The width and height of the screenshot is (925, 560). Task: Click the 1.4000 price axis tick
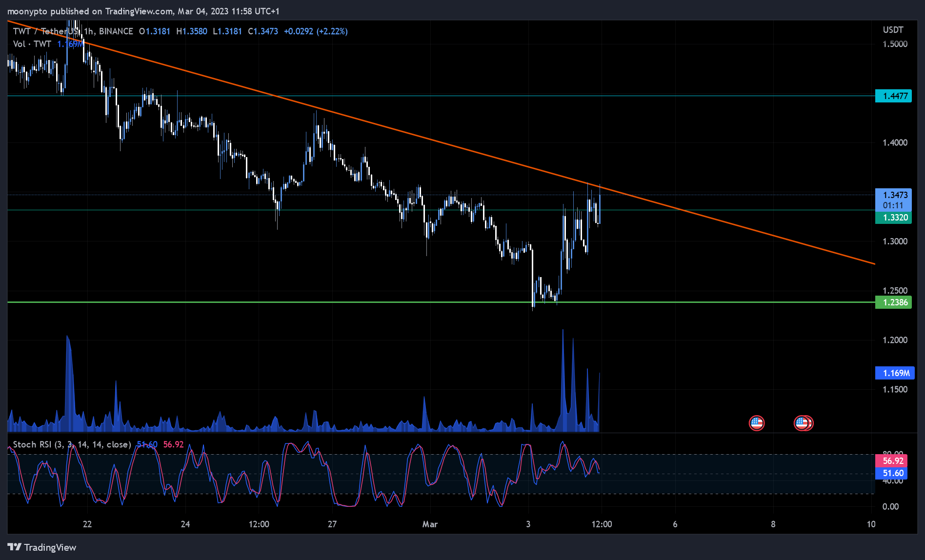tap(895, 142)
